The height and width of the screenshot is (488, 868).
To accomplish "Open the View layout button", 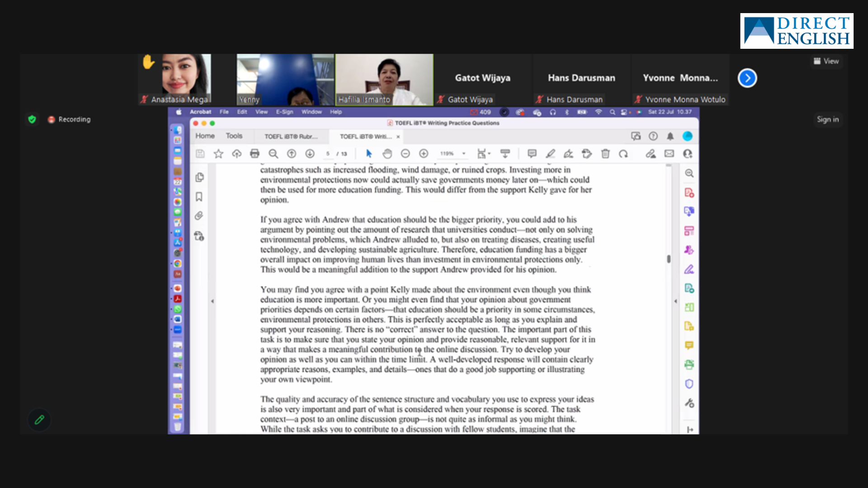I will (826, 61).
